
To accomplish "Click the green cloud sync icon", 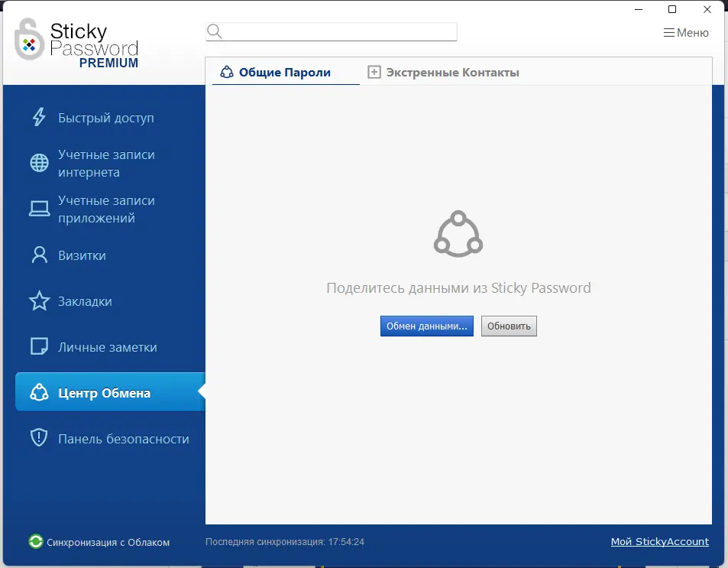I will click(36, 541).
